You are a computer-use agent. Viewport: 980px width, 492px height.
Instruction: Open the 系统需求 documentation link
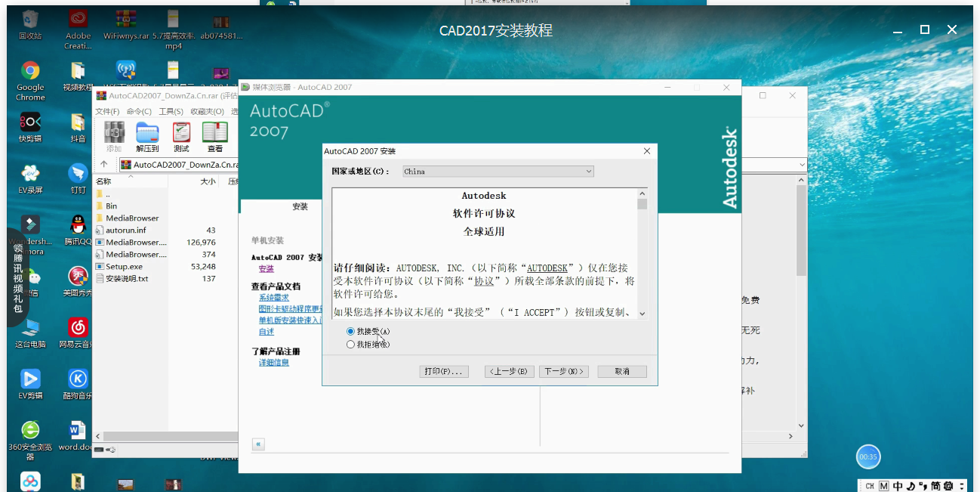point(273,297)
